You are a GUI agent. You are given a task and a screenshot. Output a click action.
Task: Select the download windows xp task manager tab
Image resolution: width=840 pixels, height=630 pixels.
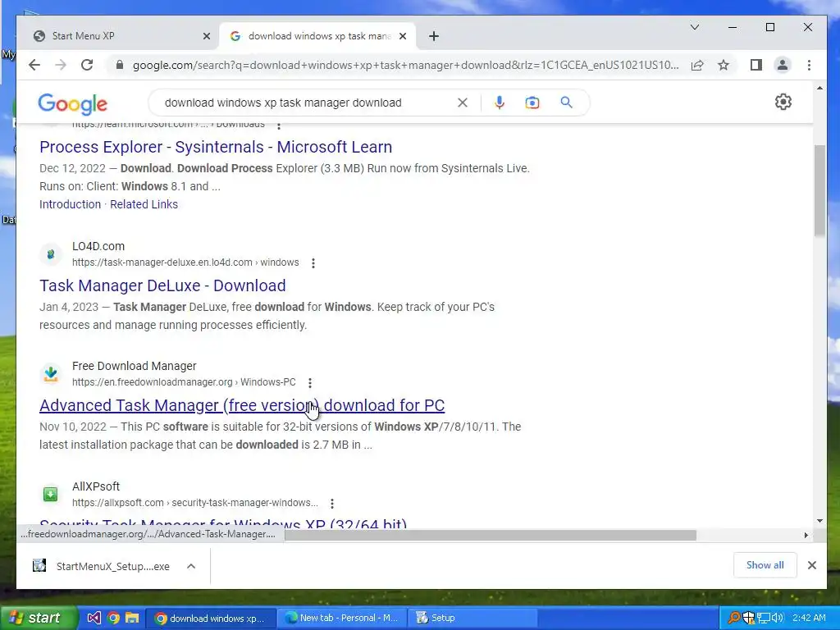(317, 36)
